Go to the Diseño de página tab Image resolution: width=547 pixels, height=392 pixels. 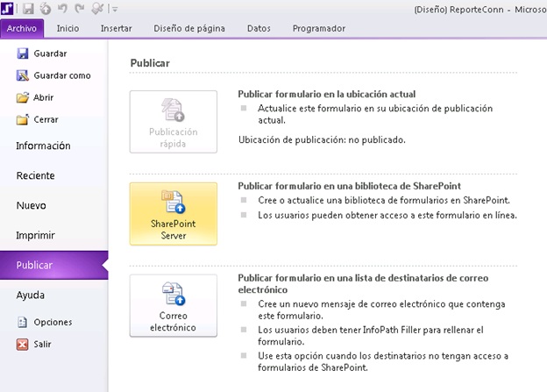point(188,28)
